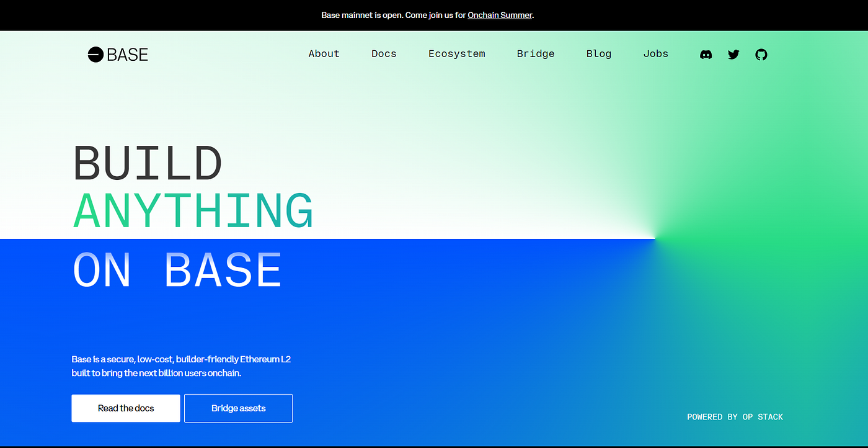868x448 pixels.
Task: Open the GitHub icon link
Action: [x=761, y=55]
